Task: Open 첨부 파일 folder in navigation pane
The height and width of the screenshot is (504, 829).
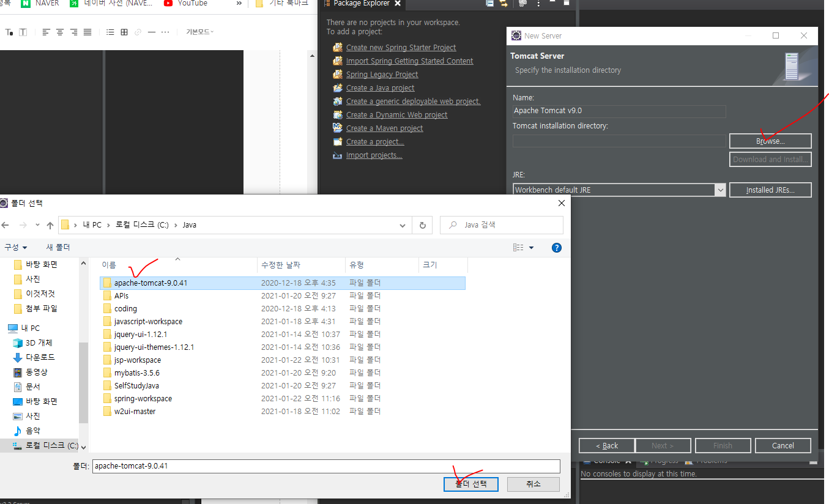Action: tap(35, 308)
